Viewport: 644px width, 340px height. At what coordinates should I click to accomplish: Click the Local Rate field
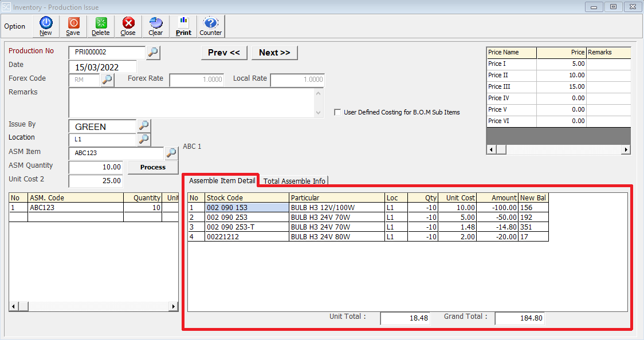pyautogui.click(x=298, y=80)
